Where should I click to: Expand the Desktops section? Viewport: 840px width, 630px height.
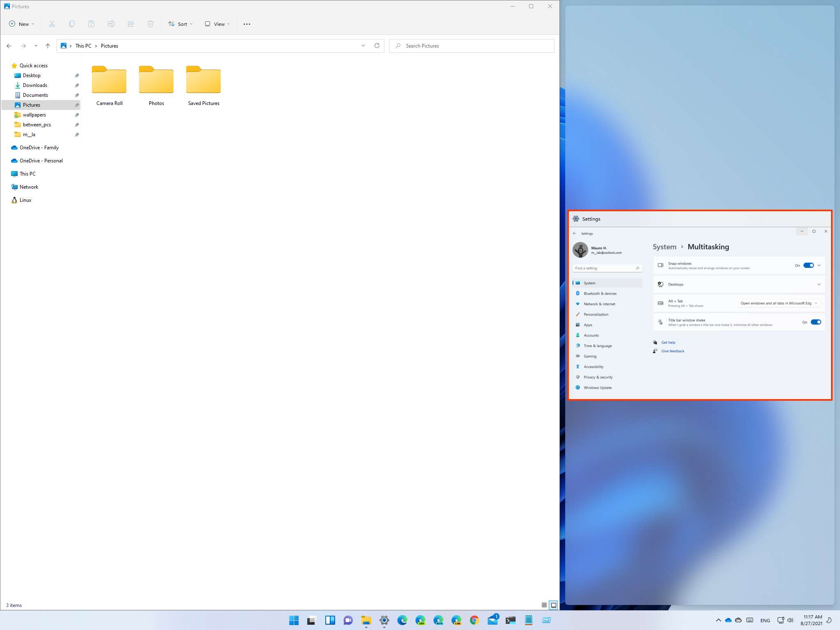(x=819, y=285)
